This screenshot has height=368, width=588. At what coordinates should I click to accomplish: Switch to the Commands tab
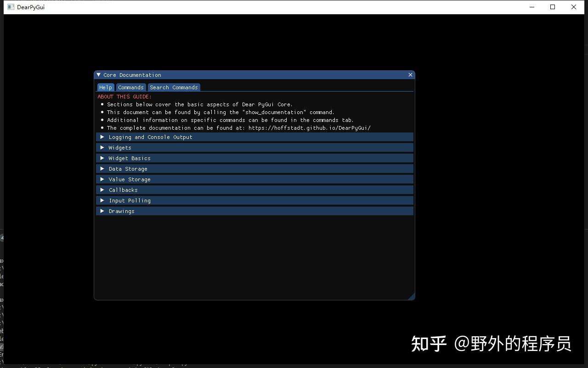click(x=131, y=87)
